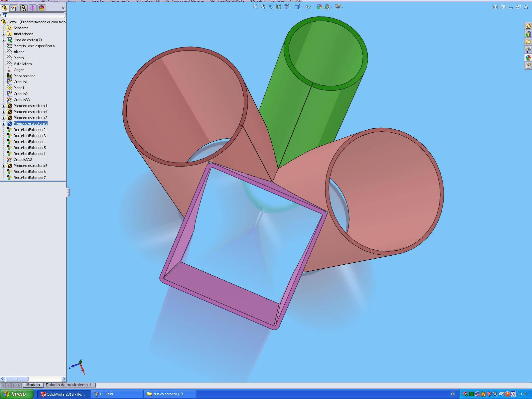
Task: Open the ConfigurationManager tab
Action: click(x=23, y=8)
